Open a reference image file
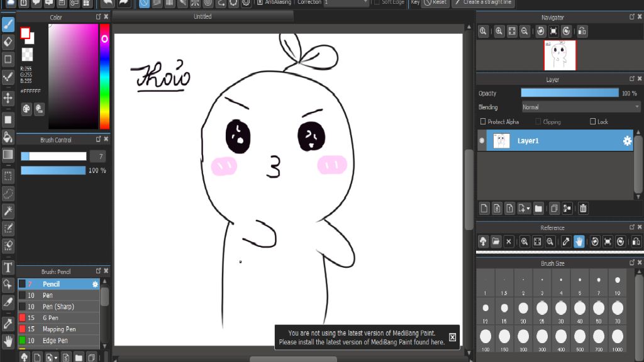Screen dimensions: 644x362 [496, 241]
